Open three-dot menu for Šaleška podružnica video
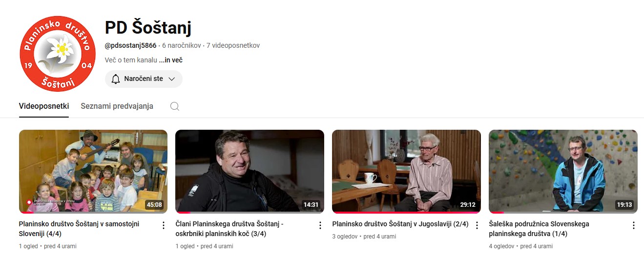This screenshot has height=258, width=644. coord(634,225)
